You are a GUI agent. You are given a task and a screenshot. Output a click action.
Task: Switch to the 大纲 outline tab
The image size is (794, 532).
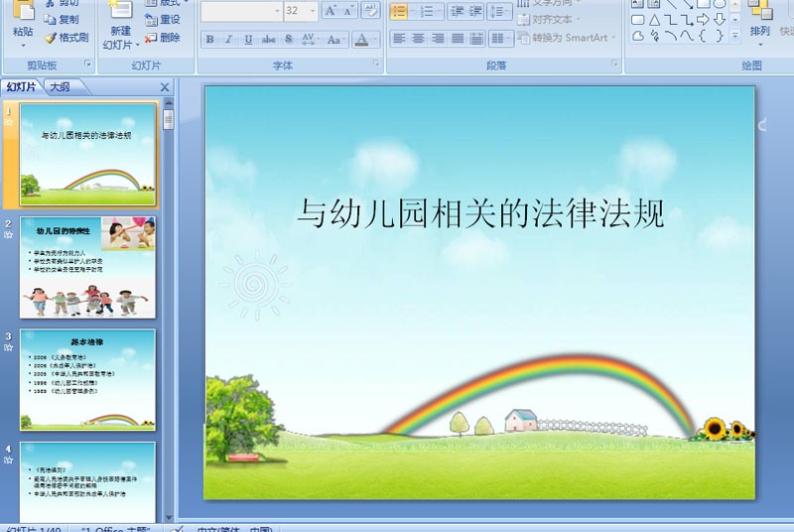60,86
